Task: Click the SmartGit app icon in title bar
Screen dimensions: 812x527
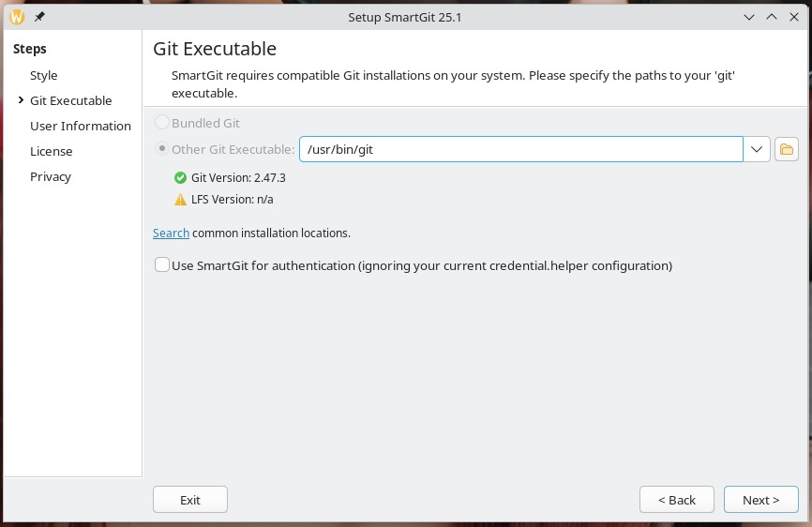Action: point(17,17)
